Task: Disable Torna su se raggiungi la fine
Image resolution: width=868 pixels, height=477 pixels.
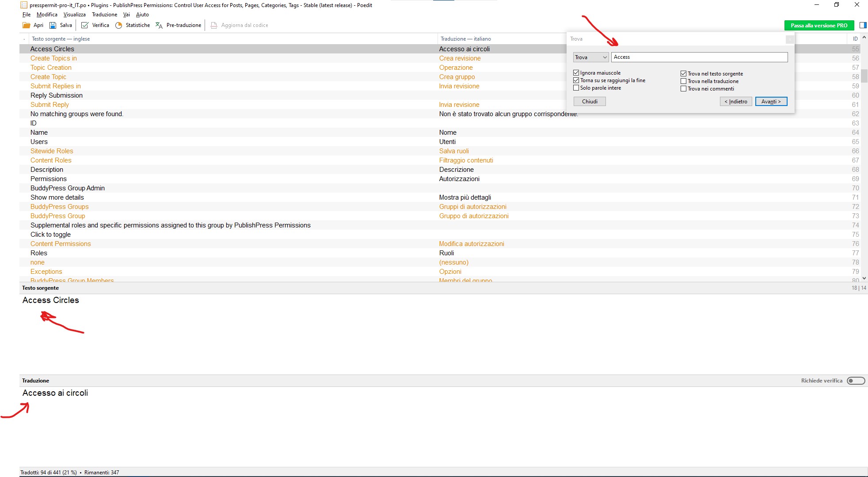Action: (576, 80)
